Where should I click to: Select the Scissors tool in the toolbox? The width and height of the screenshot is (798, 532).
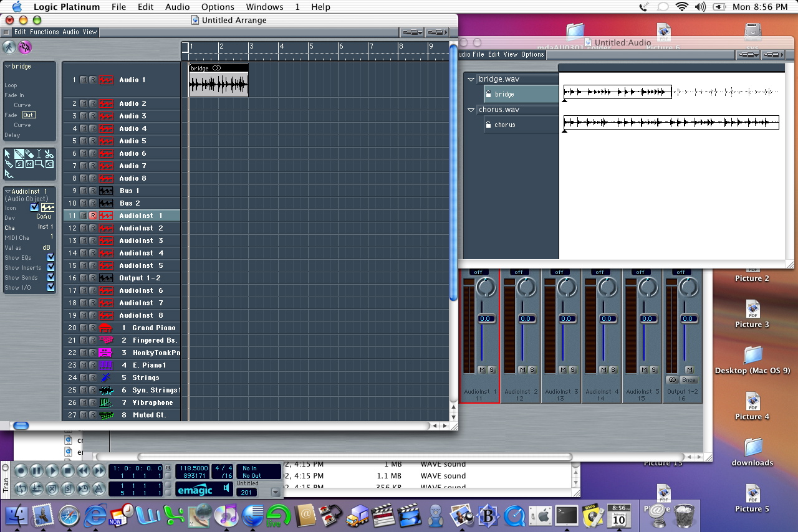click(x=49, y=154)
